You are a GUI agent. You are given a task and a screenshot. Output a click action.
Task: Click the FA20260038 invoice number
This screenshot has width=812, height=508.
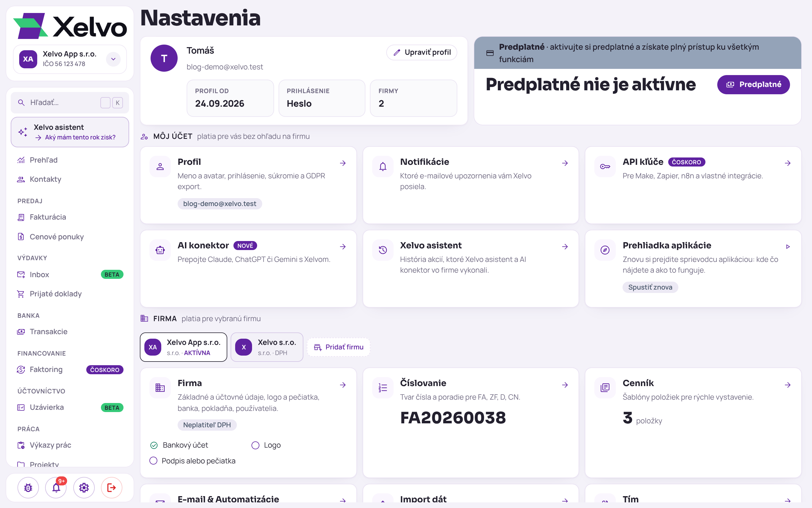tap(453, 418)
